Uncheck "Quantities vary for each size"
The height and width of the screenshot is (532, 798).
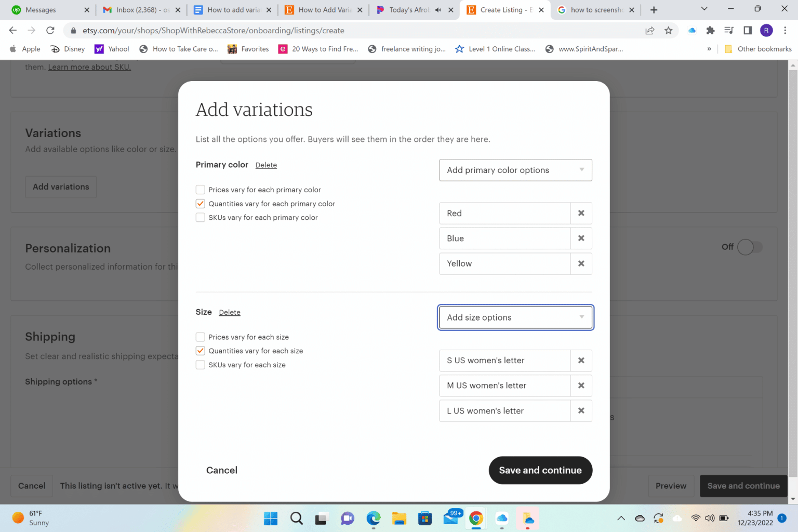pyautogui.click(x=200, y=351)
